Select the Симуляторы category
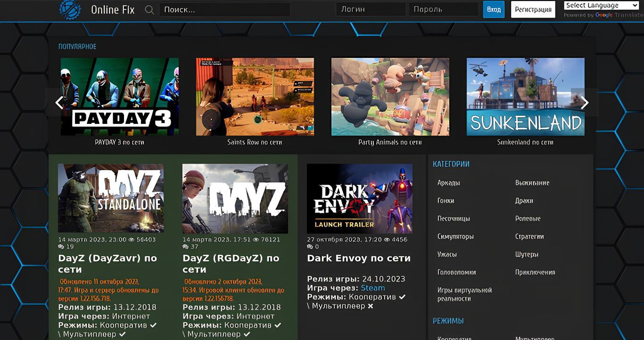Screen dimensions: 644x340 pos(456,236)
